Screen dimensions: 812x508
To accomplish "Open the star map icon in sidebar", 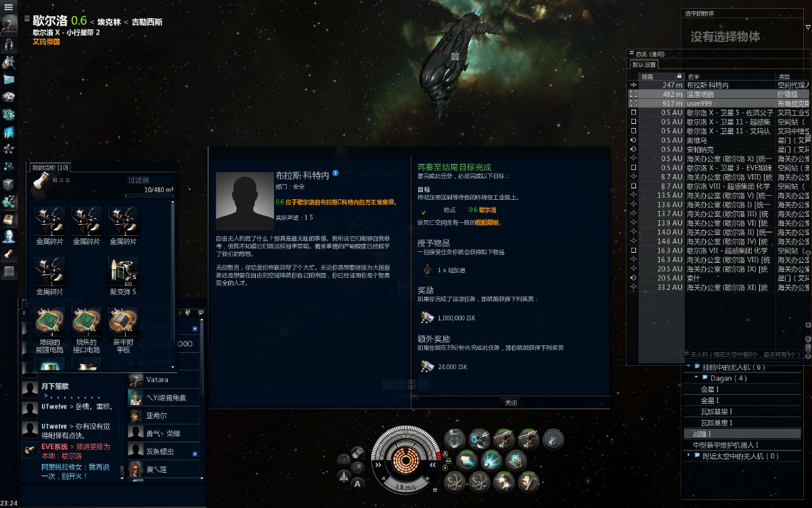I will pyautogui.click(x=9, y=166).
